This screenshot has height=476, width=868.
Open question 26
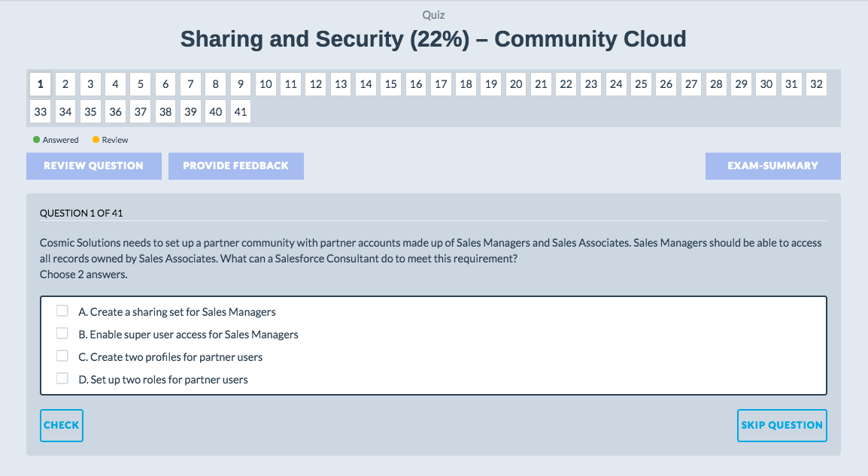click(666, 84)
